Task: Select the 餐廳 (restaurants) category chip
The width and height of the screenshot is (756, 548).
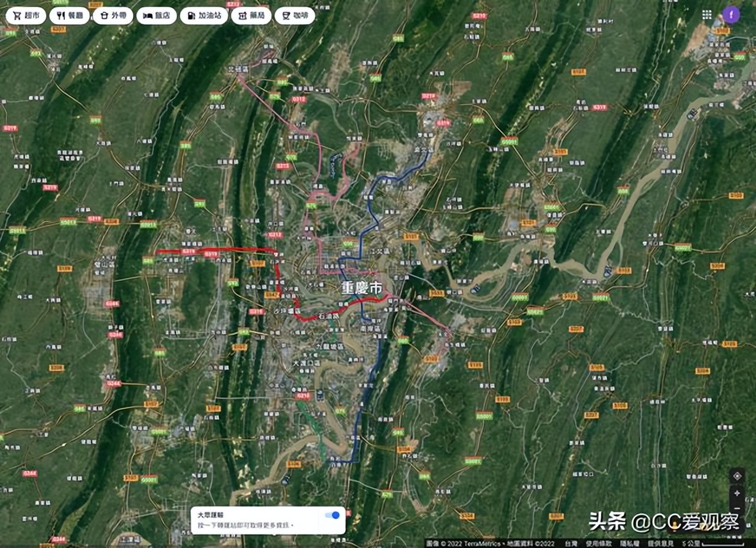Action: 70,16
